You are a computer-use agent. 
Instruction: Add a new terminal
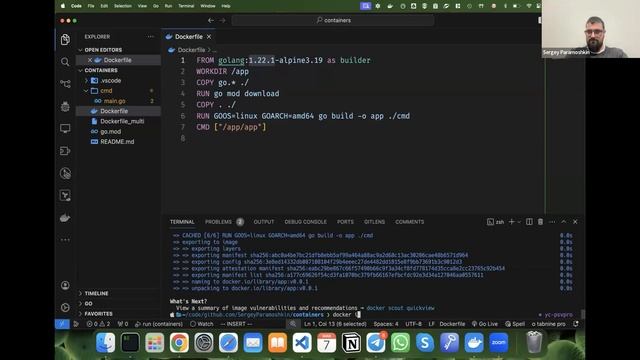coord(511,222)
